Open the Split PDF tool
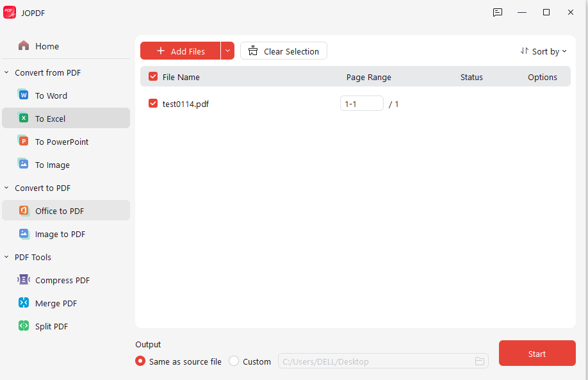Screen dimensions: 588x380 pyautogui.click(x=51, y=326)
